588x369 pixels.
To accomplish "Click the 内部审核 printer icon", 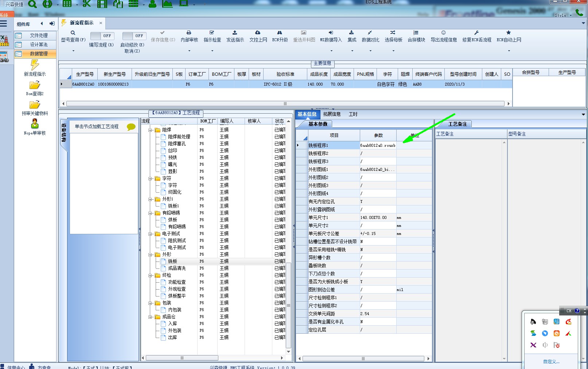I will click(x=189, y=32).
